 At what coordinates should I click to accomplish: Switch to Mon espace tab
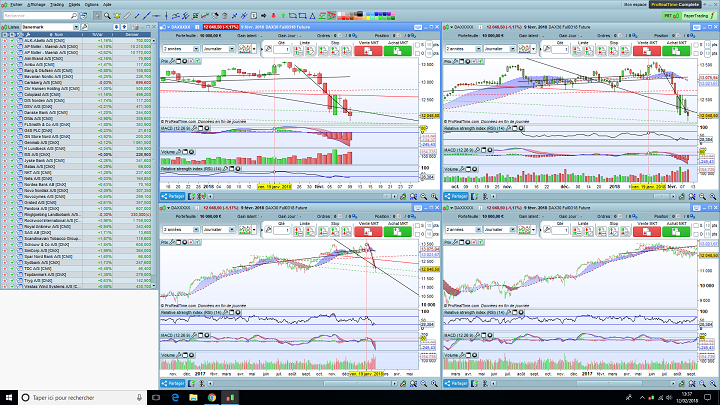[x=635, y=5]
